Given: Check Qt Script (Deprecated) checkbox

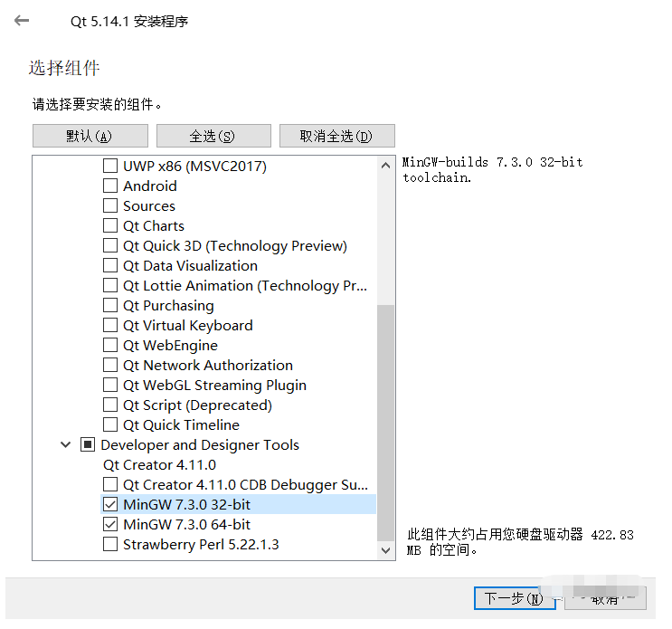Looking at the screenshot, I should [x=110, y=405].
